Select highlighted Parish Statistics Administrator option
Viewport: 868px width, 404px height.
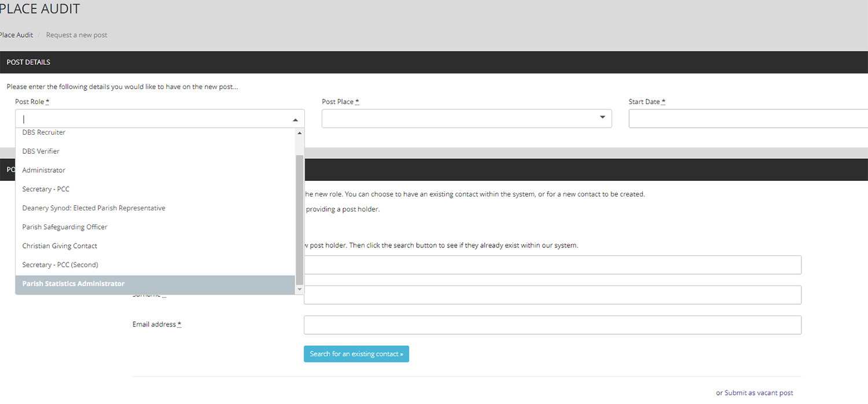pos(73,284)
